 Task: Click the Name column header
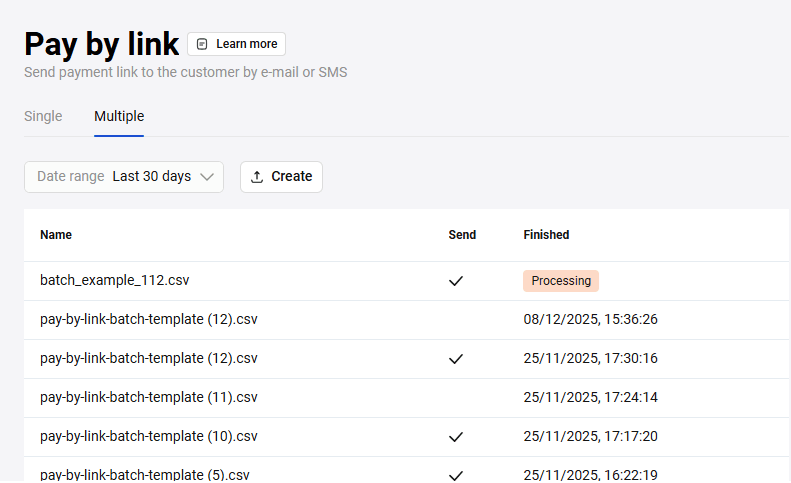click(56, 235)
